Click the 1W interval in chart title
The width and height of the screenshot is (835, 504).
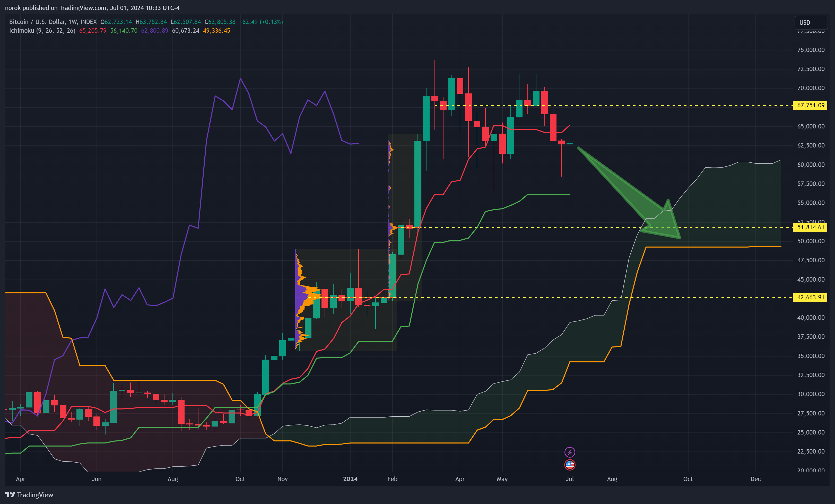[x=73, y=22]
